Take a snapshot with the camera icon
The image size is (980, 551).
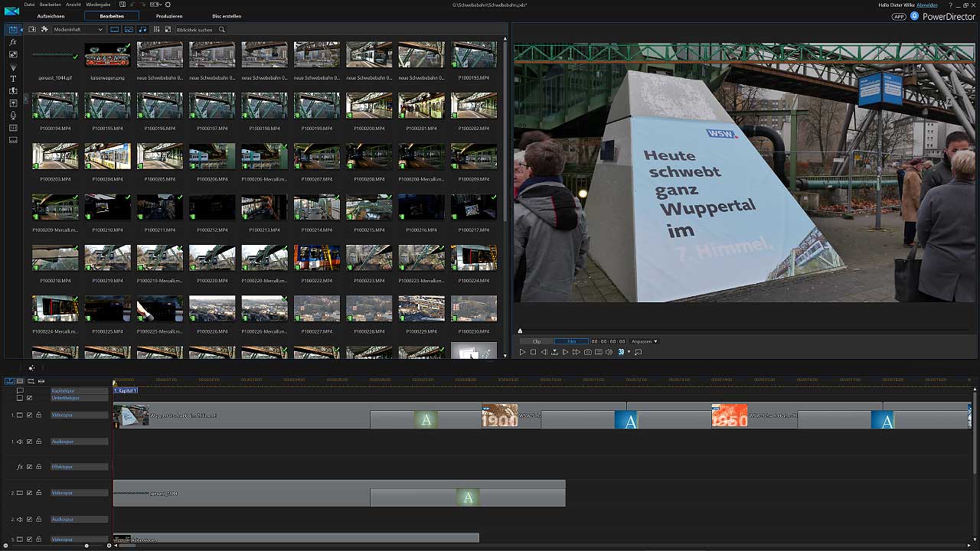click(x=587, y=352)
